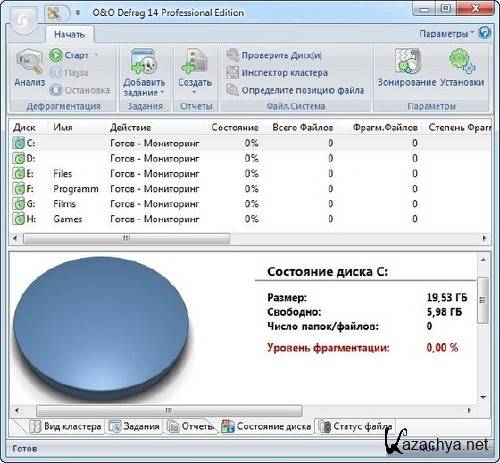Click the disk status pane scroll down arrow

[x=483, y=397]
